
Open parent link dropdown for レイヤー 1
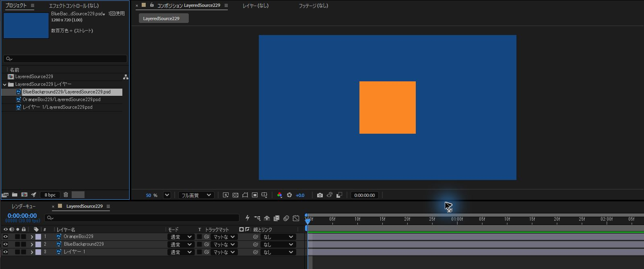(x=278, y=252)
